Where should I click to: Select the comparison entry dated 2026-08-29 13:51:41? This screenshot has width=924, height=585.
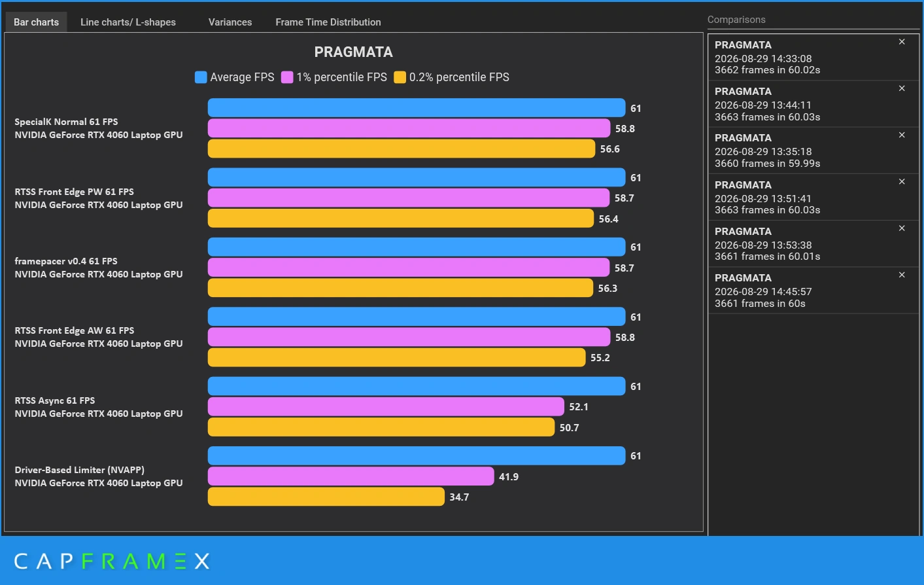click(x=813, y=197)
